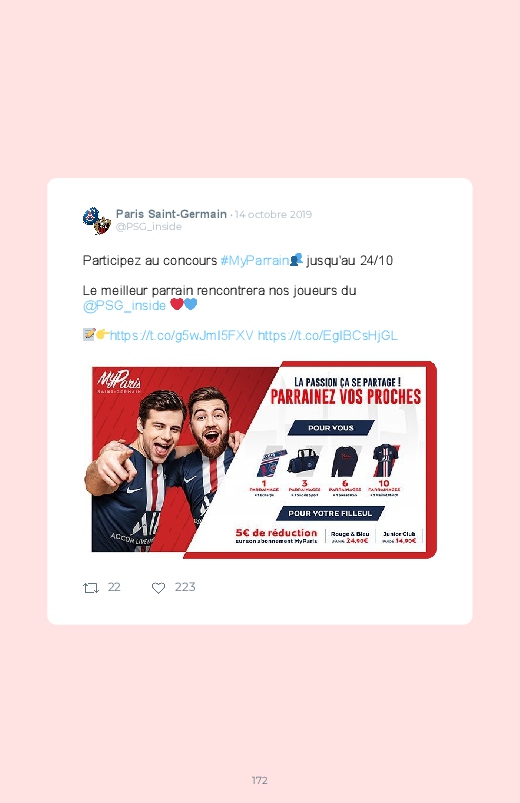This screenshot has height=803, width=520.
Task: Click the PARRAINEZ VOS PROCHES headline
Action: click(x=346, y=397)
